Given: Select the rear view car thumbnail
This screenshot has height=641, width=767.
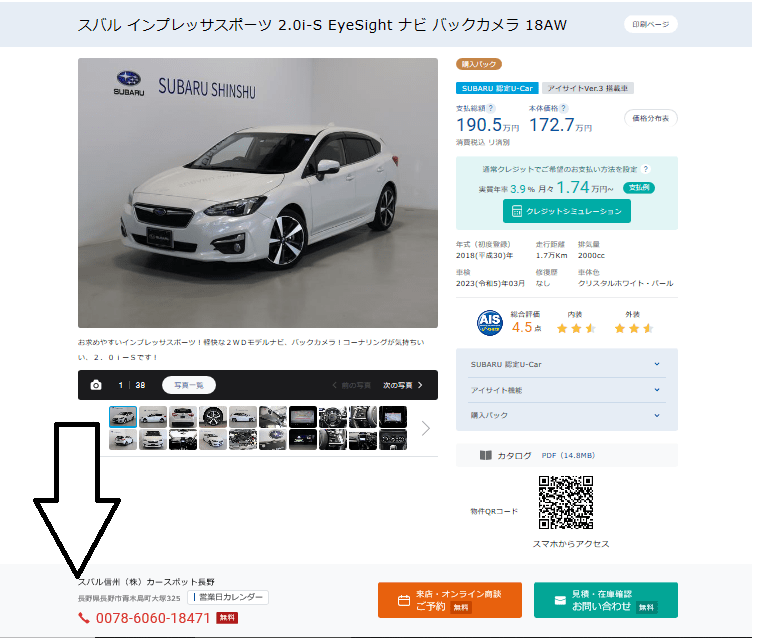Looking at the screenshot, I should [x=183, y=417].
